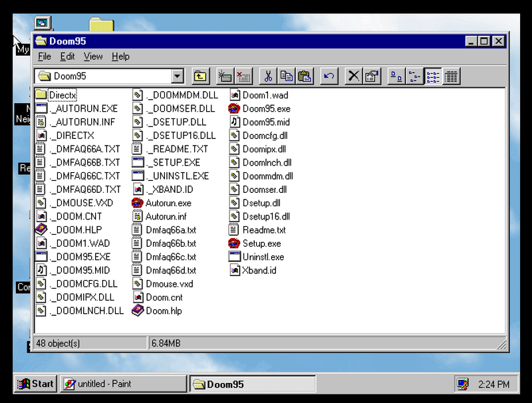Open the Doom95 address bar dropdown
The height and width of the screenshot is (403, 532).
coord(177,76)
